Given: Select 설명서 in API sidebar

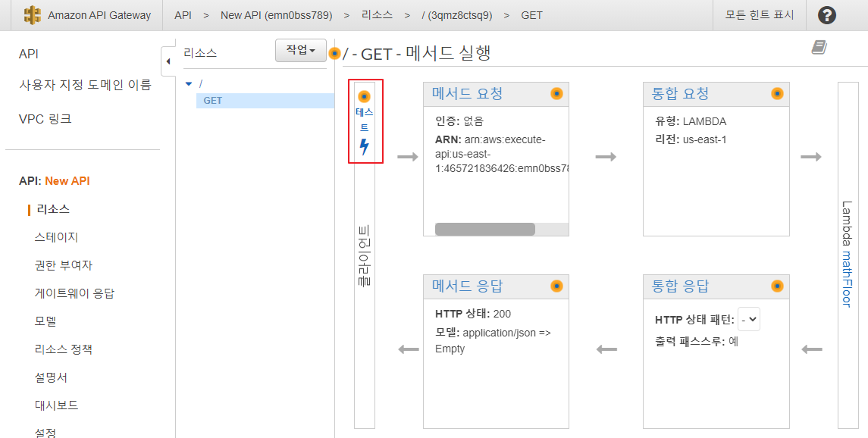Looking at the screenshot, I should click(x=51, y=377).
